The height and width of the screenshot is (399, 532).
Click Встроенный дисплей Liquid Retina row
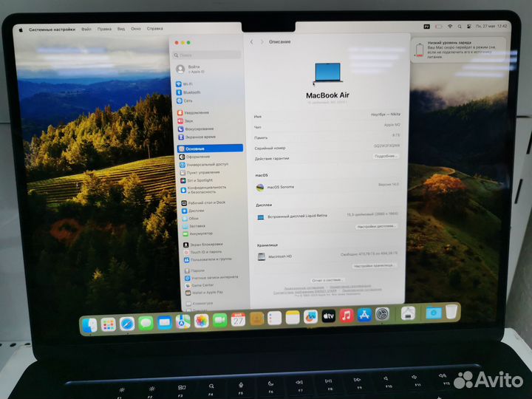point(327,216)
